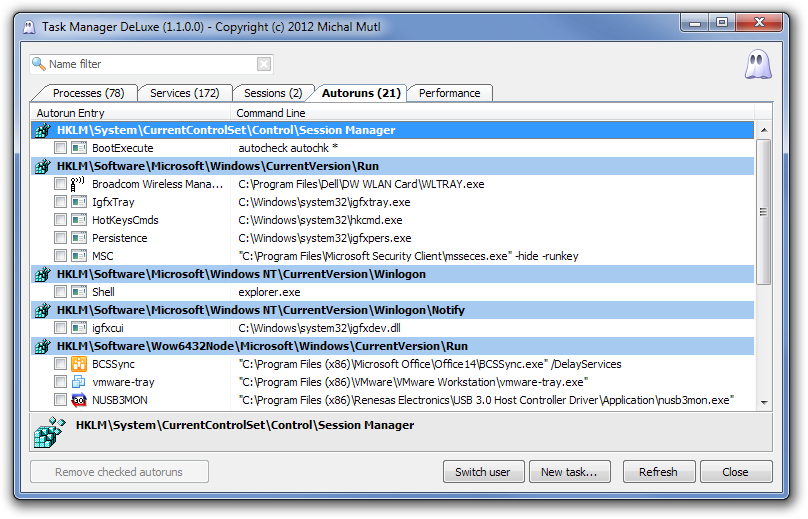The image size is (808, 519).
Task: Click the ghost icon in the title bar
Action: point(29,27)
